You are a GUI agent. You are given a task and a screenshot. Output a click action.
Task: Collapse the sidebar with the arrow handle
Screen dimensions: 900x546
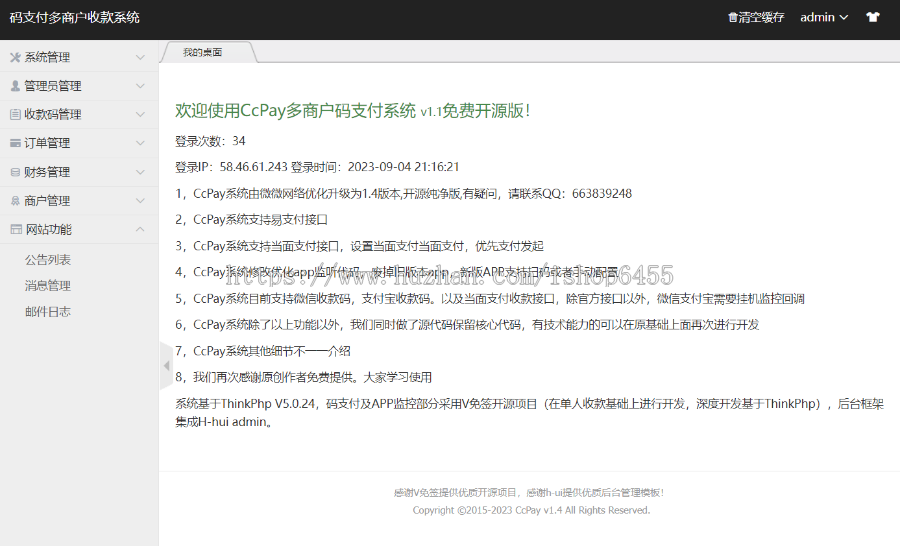pyautogui.click(x=165, y=366)
